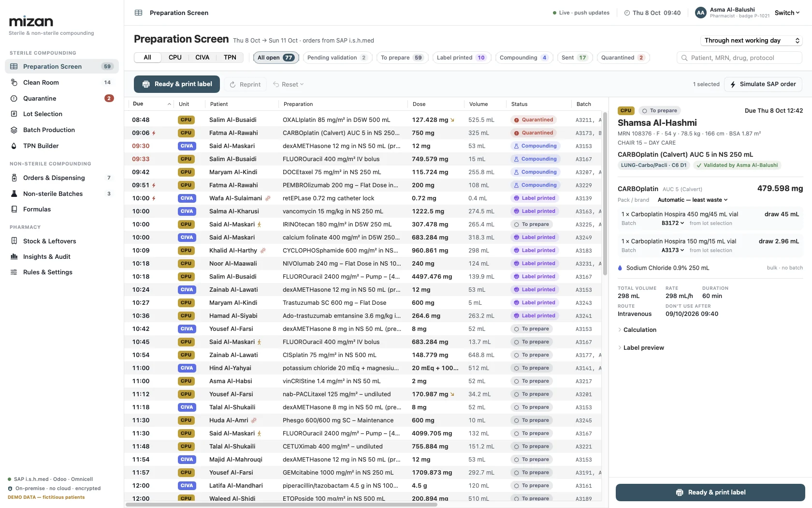Click the clock icon beside Thu 8 Oct

pyautogui.click(x=627, y=13)
